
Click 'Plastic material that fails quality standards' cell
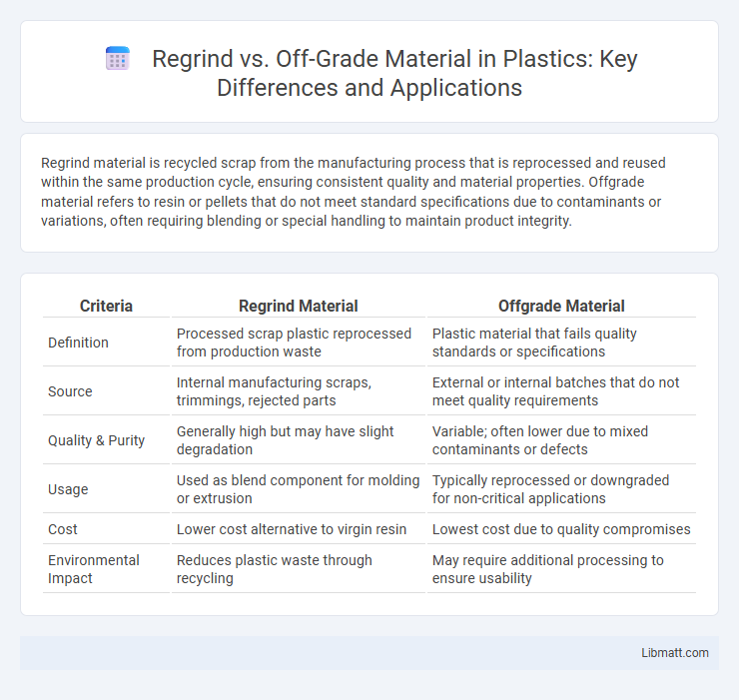[534, 343]
